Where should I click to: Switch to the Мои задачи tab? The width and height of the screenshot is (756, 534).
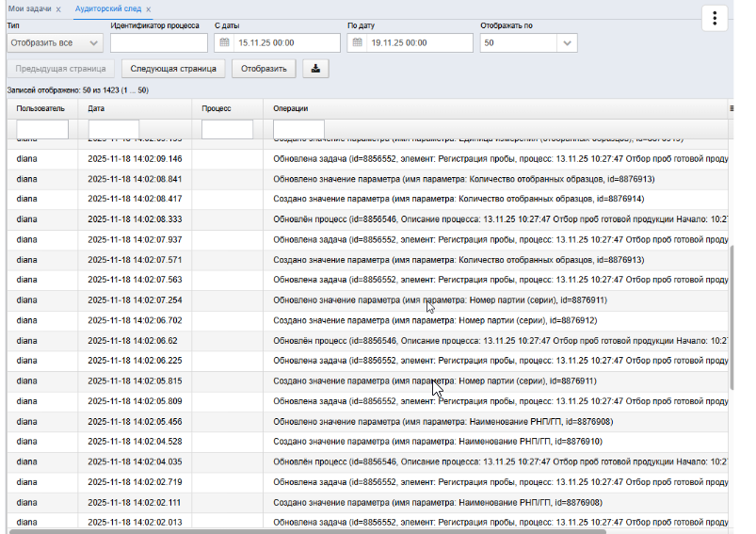[x=29, y=8]
